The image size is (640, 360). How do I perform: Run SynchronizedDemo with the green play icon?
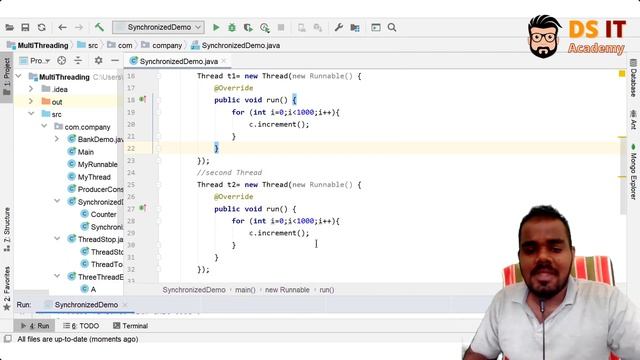tap(216, 27)
